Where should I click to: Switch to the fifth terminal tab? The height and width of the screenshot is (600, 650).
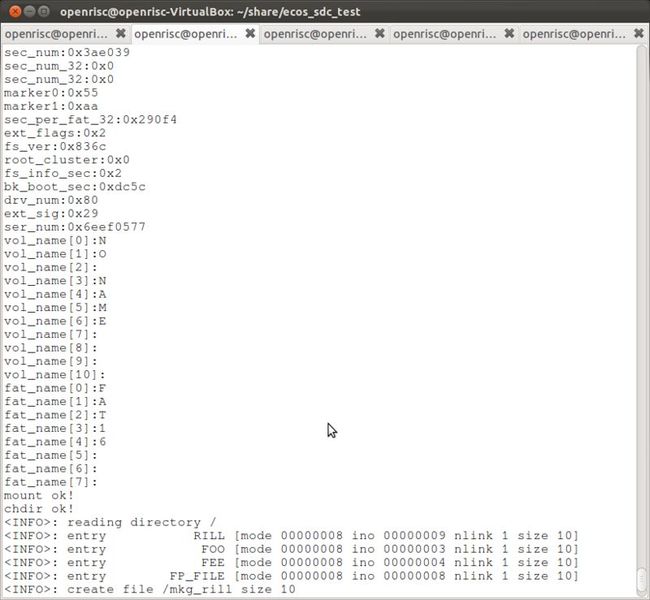[x=574, y=34]
